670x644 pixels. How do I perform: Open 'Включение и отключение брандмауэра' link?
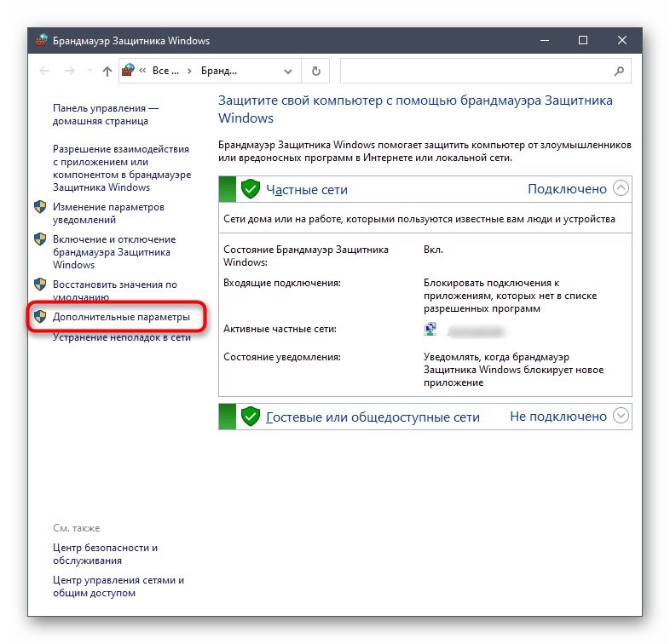coord(114,252)
